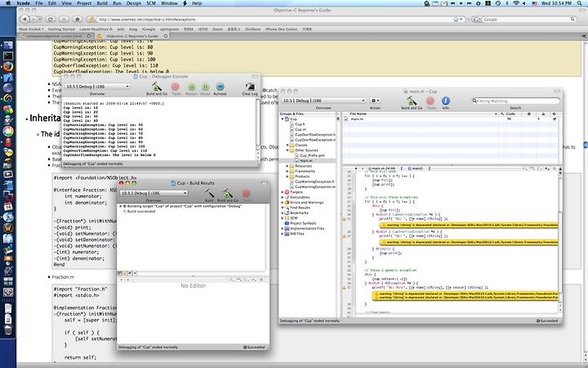This screenshot has height=368, width=588.
Task: Select Cup.h in Groups & Files
Action: [300, 124]
